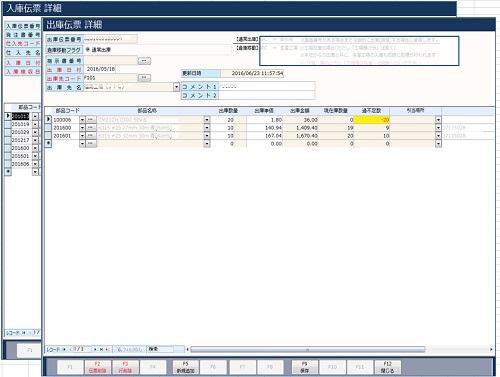Click F2 伝票削除 function button
The image size is (500, 377).
click(x=97, y=367)
